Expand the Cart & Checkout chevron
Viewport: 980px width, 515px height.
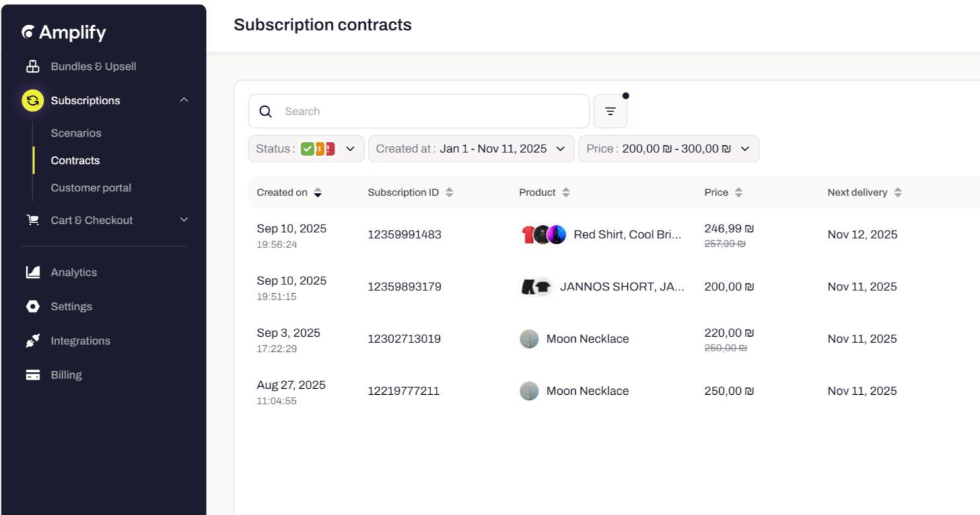click(x=184, y=220)
